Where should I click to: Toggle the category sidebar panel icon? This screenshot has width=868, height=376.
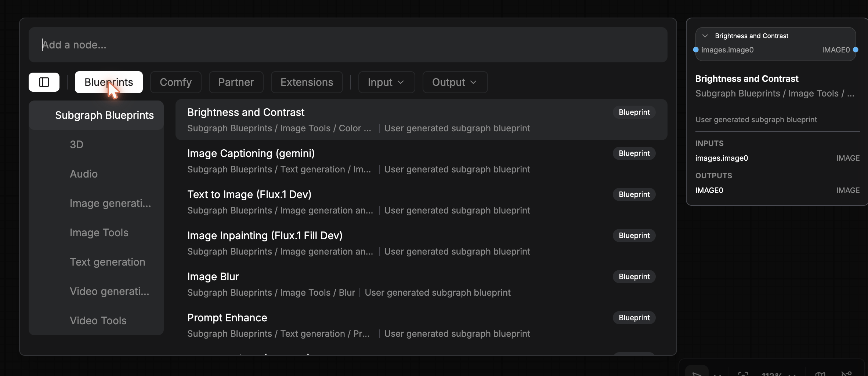(44, 82)
